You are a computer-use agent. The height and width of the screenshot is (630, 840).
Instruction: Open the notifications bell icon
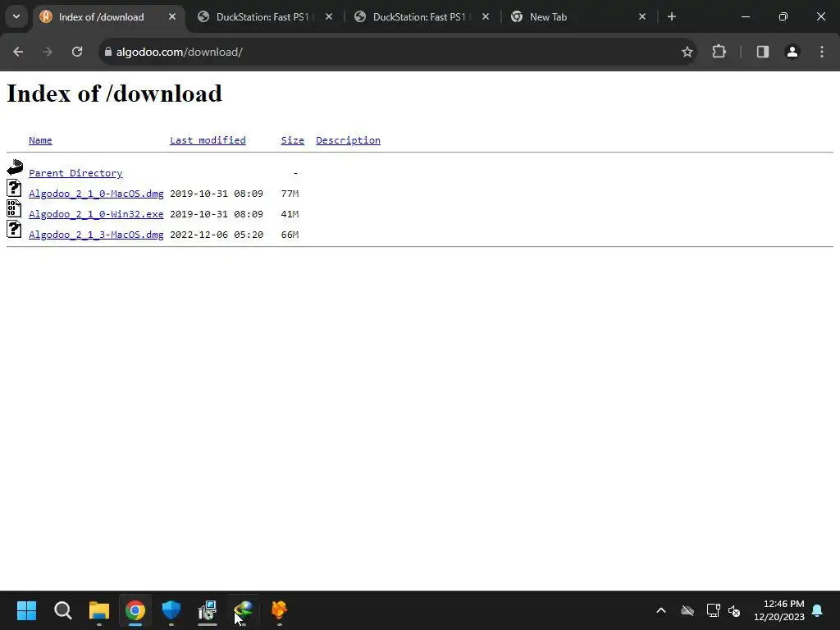[818, 610]
